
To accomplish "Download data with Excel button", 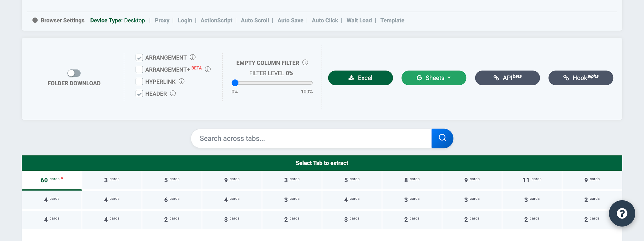I will click(x=360, y=78).
